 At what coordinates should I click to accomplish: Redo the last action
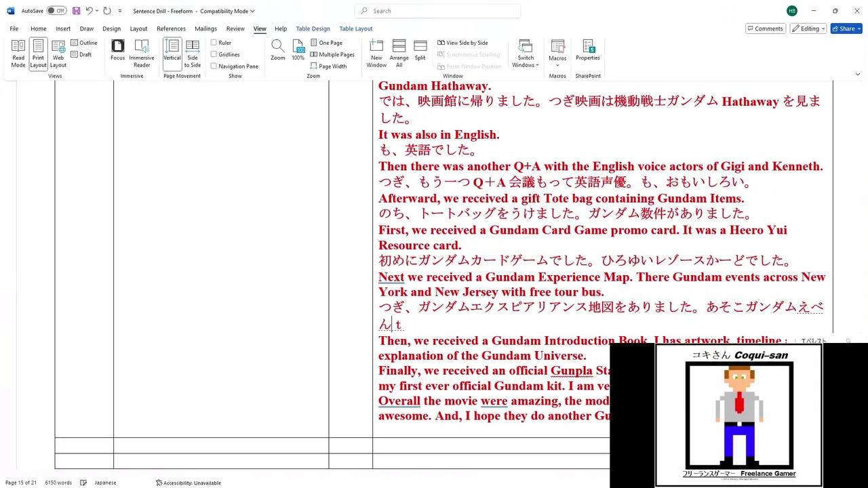click(x=107, y=11)
